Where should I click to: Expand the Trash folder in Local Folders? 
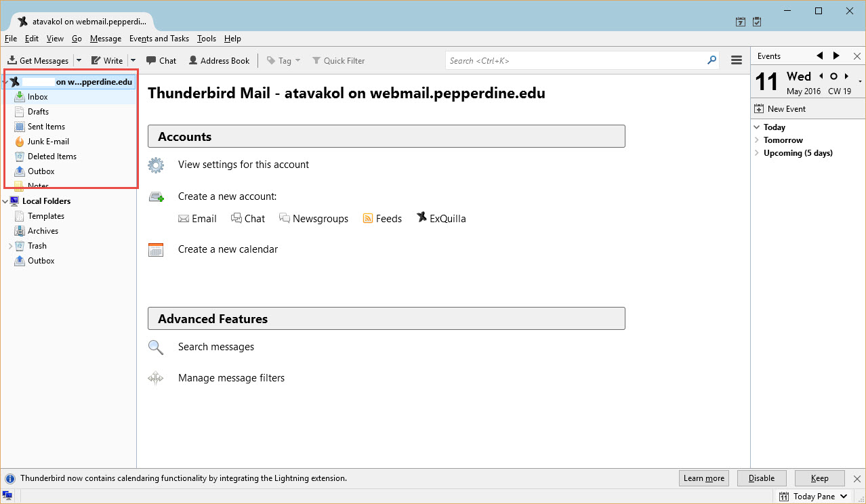[x=10, y=246]
